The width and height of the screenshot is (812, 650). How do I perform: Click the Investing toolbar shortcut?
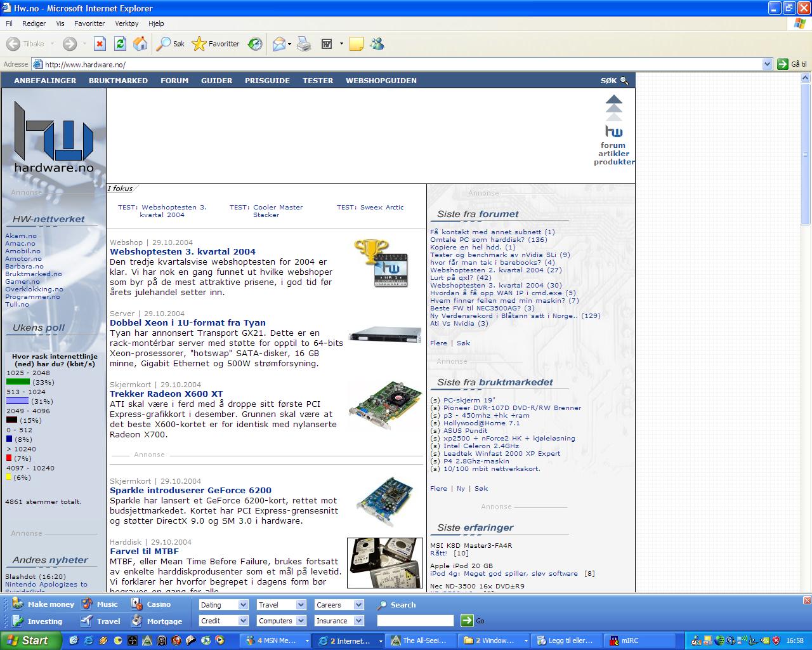[x=37, y=621]
